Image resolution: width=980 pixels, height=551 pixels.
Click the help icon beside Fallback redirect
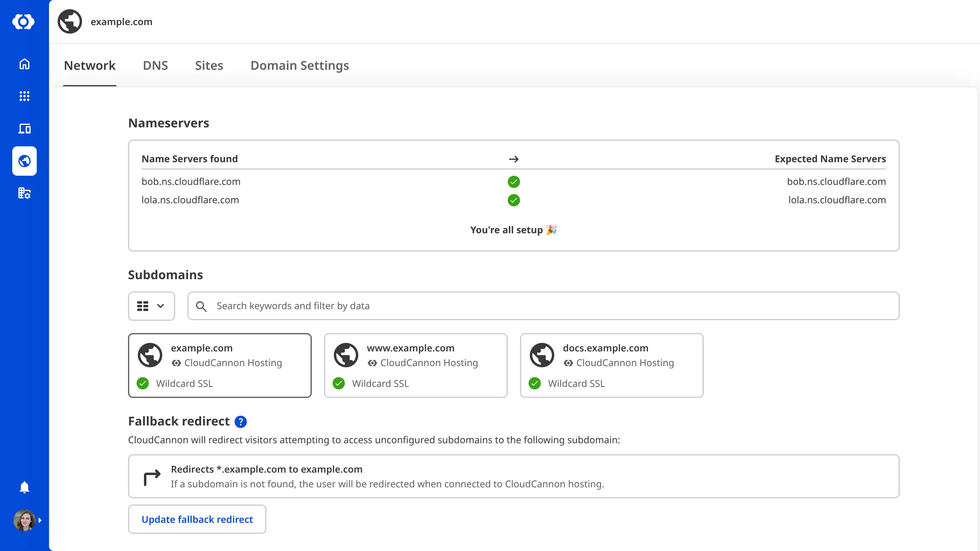[240, 421]
